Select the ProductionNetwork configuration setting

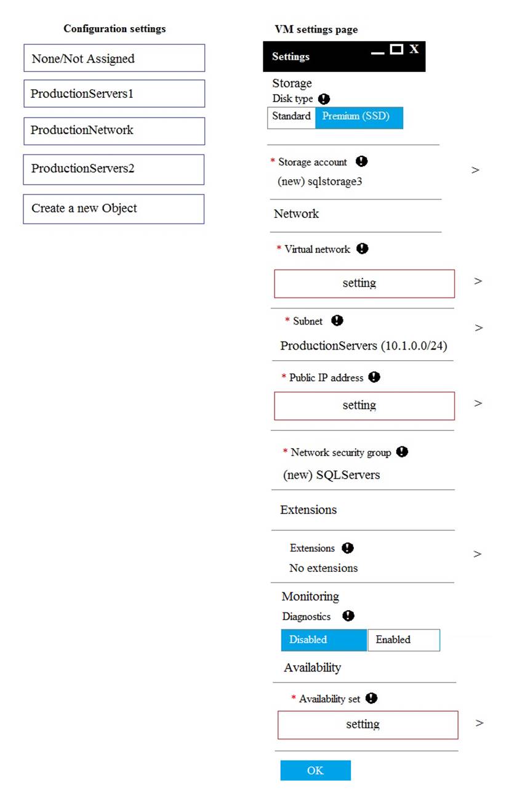point(114,131)
